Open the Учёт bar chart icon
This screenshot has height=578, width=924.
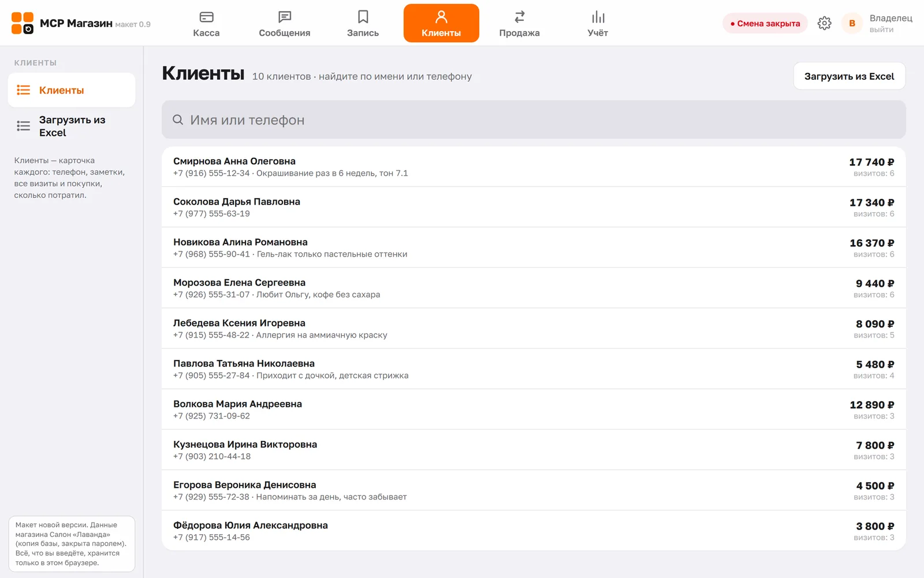(x=598, y=17)
